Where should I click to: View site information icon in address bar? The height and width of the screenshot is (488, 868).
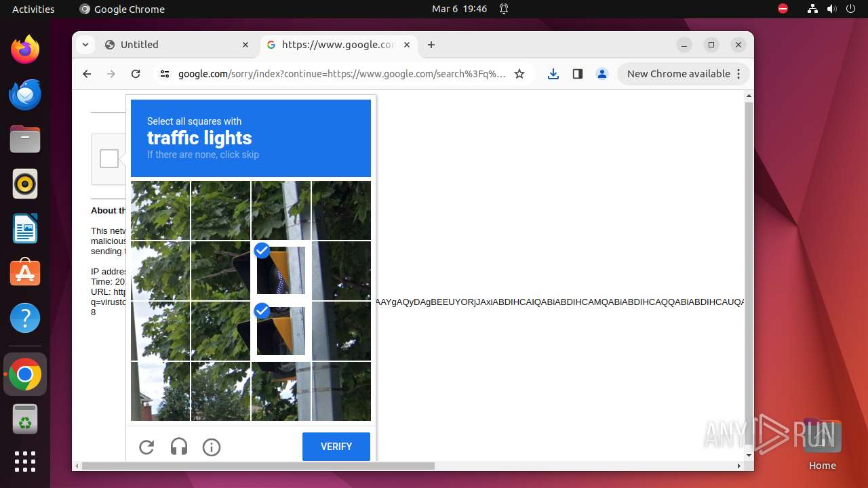pyautogui.click(x=164, y=74)
